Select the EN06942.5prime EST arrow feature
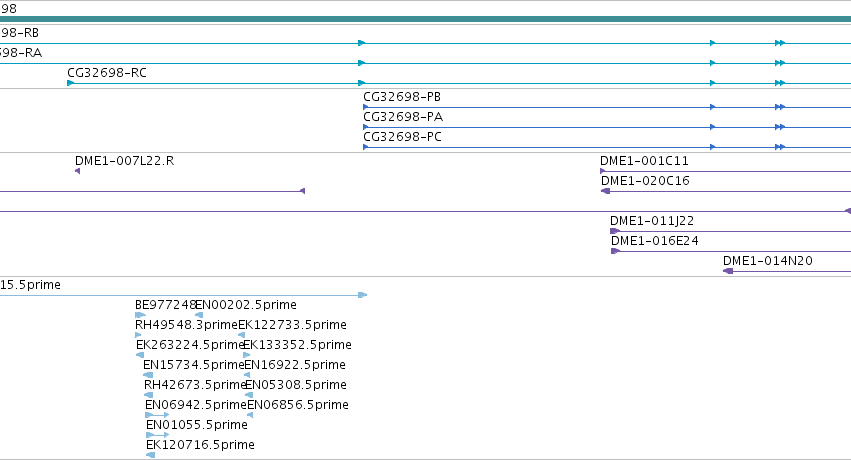Image resolution: width=851 pixels, height=460 pixels. click(157, 415)
